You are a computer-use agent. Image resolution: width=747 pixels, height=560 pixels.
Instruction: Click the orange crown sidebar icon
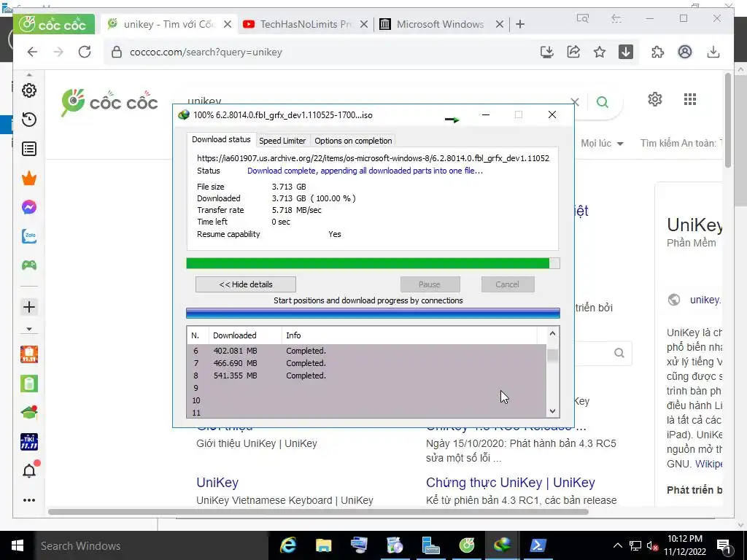click(29, 179)
